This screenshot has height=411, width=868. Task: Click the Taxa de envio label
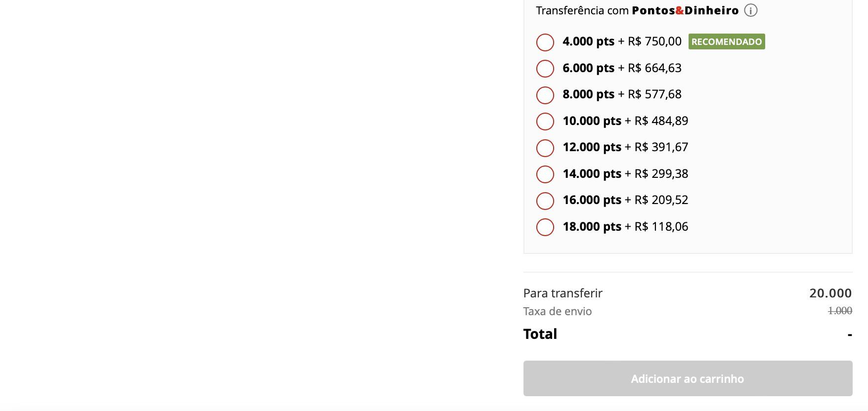pyautogui.click(x=558, y=311)
